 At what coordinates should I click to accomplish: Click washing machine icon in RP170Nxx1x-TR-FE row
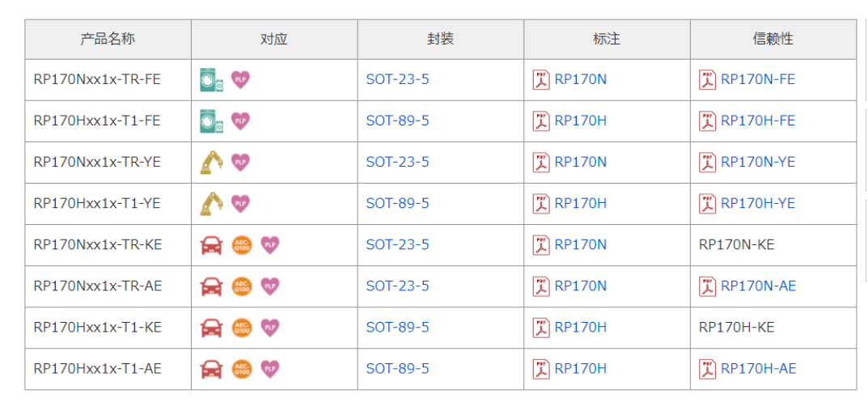[211, 79]
